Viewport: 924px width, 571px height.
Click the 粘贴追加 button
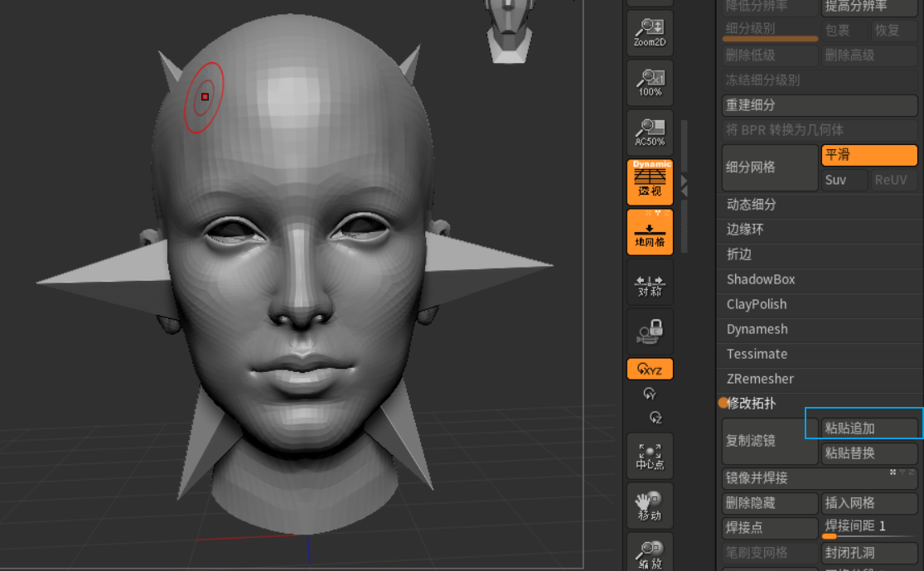click(x=868, y=428)
